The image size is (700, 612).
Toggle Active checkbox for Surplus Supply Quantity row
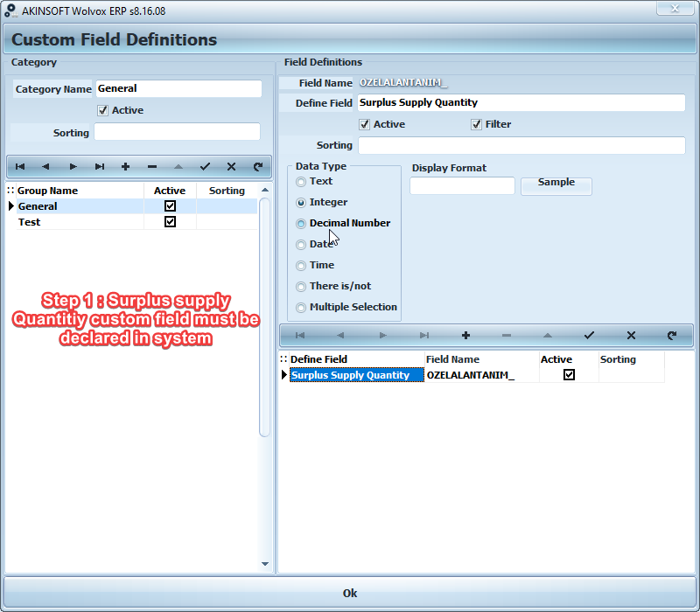pyautogui.click(x=569, y=375)
